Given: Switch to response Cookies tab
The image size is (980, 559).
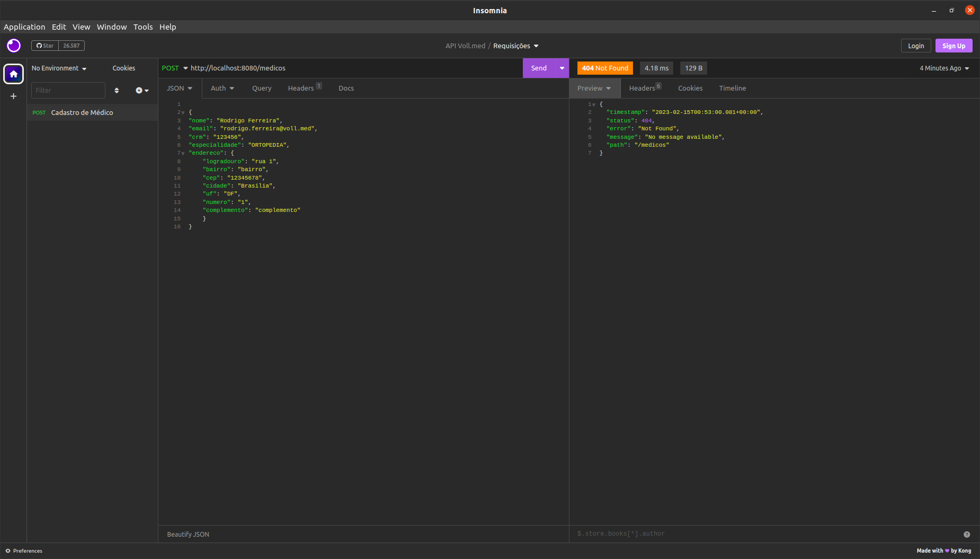Looking at the screenshot, I should pos(690,88).
